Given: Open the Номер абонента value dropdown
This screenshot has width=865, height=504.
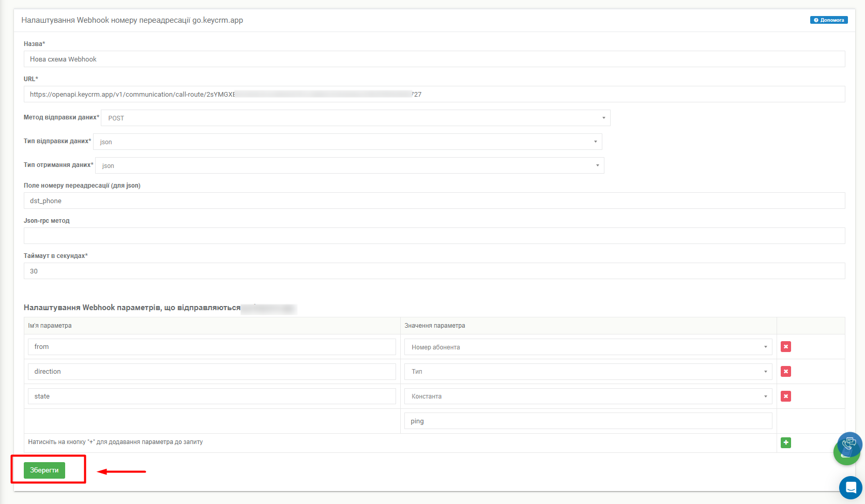Looking at the screenshot, I should pos(588,347).
